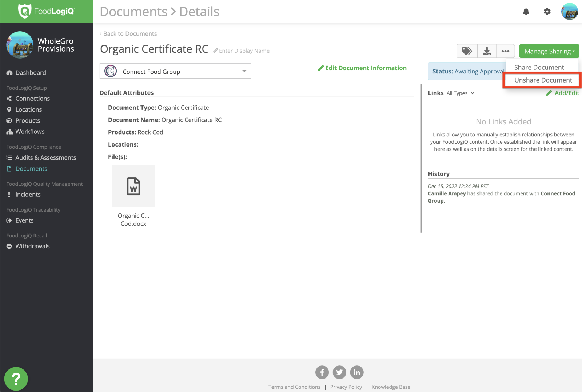
Task: Open the help question mark button
Action: point(16,379)
